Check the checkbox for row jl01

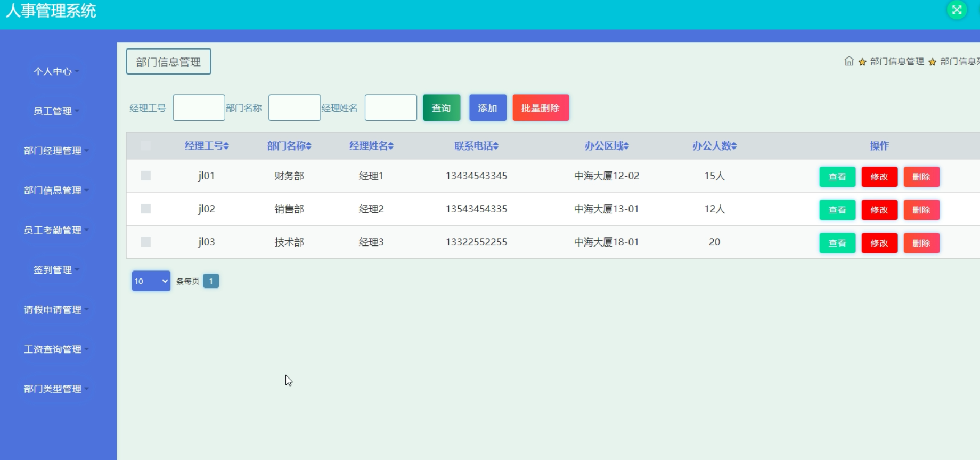click(145, 176)
